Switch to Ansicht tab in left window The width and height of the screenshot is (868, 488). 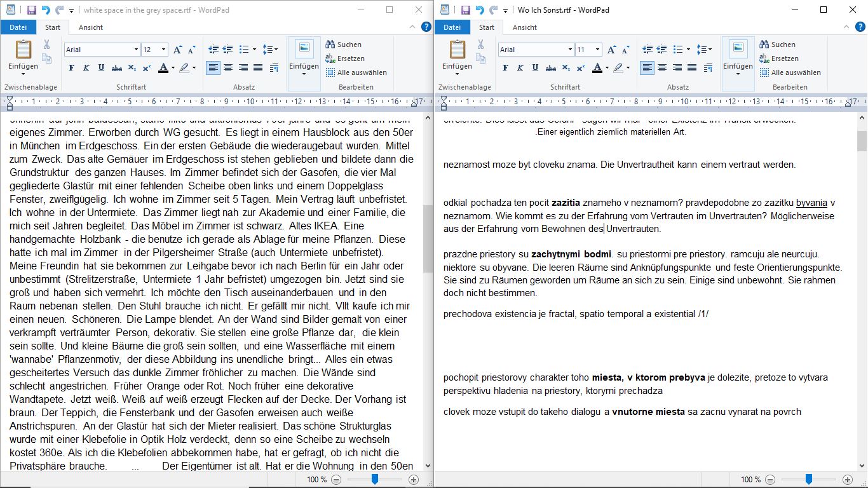tap(91, 27)
